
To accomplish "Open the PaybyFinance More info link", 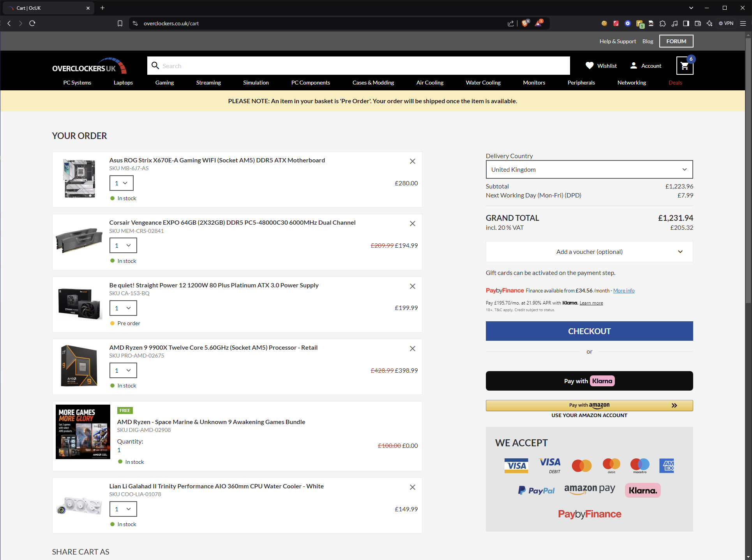I will [x=623, y=291].
